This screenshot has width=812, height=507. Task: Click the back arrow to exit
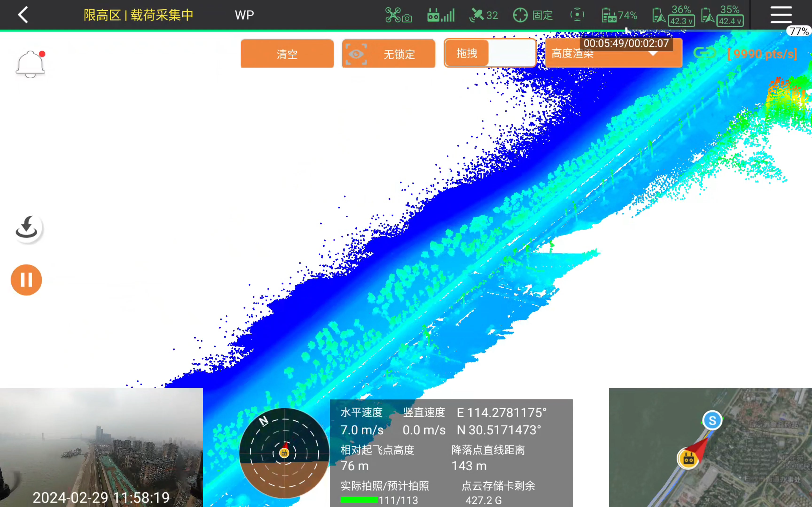pos(23,15)
